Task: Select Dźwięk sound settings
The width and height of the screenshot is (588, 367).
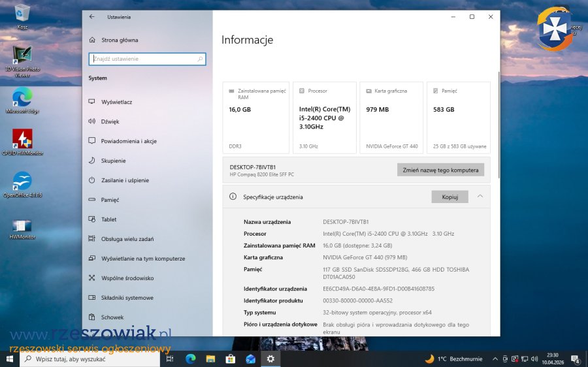Action: coord(110,121)
